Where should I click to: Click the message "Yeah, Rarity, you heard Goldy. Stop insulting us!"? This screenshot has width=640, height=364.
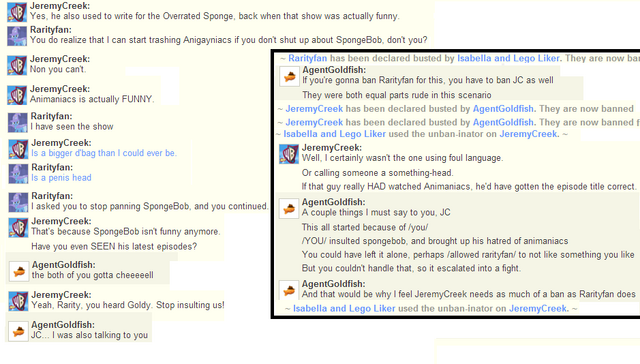point(128,305)
